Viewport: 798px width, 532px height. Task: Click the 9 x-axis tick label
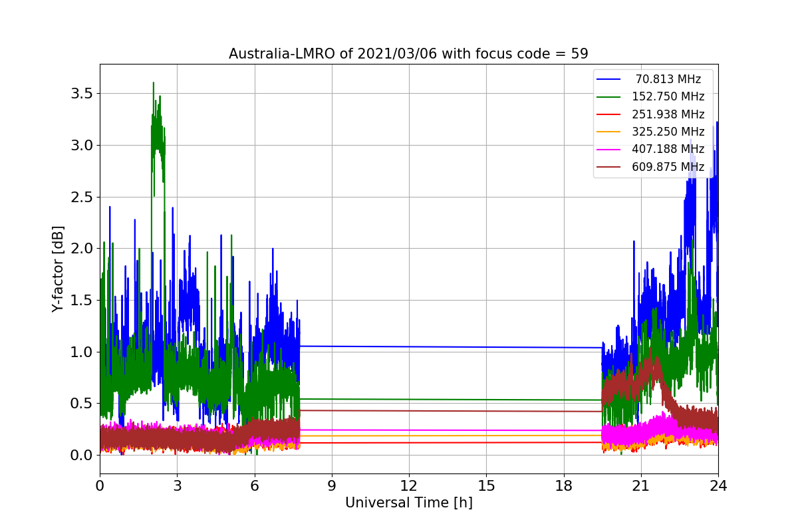(332, 486)
